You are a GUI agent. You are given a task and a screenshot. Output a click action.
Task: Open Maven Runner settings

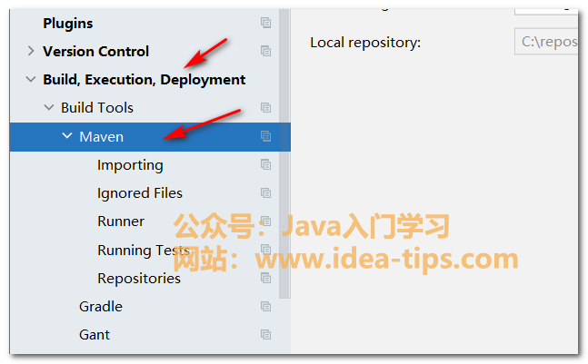121,221
